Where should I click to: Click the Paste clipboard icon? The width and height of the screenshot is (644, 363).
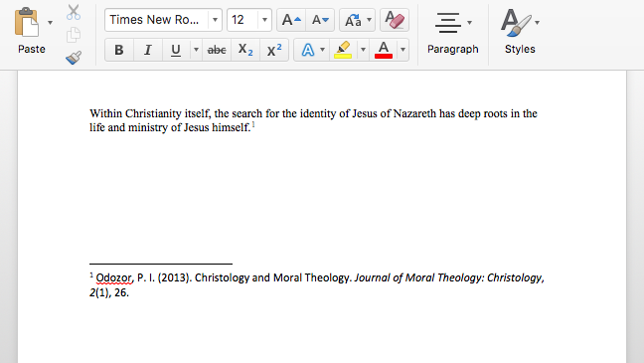coord(27,22)
